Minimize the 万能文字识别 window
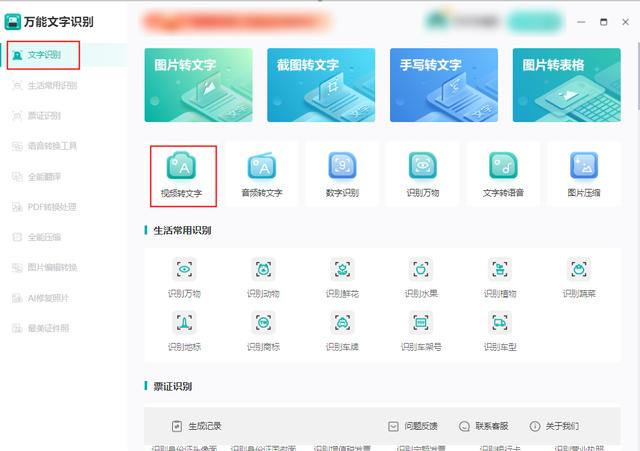The image size is (640, 451). tap(581, 22)
